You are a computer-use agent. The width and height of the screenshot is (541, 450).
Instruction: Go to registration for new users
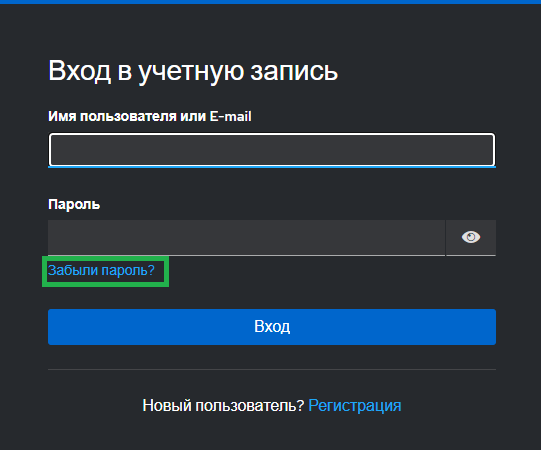[355, 405]
